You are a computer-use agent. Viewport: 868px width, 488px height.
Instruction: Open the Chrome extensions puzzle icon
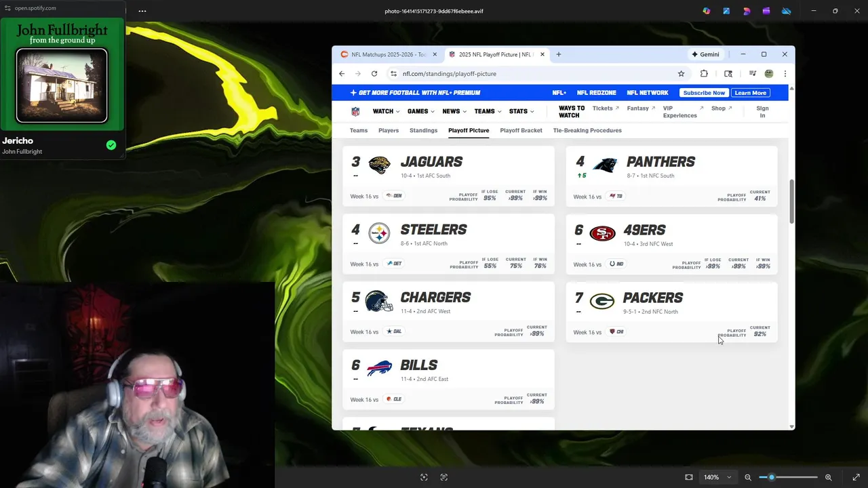pyautogui.click(x=704, y=73)
